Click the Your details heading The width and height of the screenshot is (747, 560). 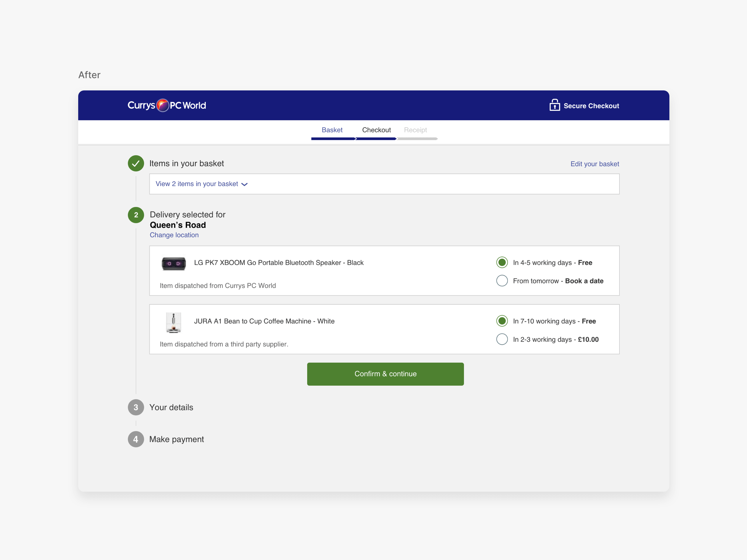click(x=171, y=407)
